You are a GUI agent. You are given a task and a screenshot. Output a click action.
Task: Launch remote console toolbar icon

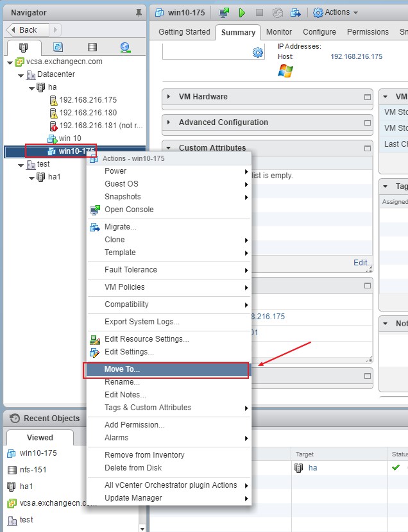click(224, 13)
